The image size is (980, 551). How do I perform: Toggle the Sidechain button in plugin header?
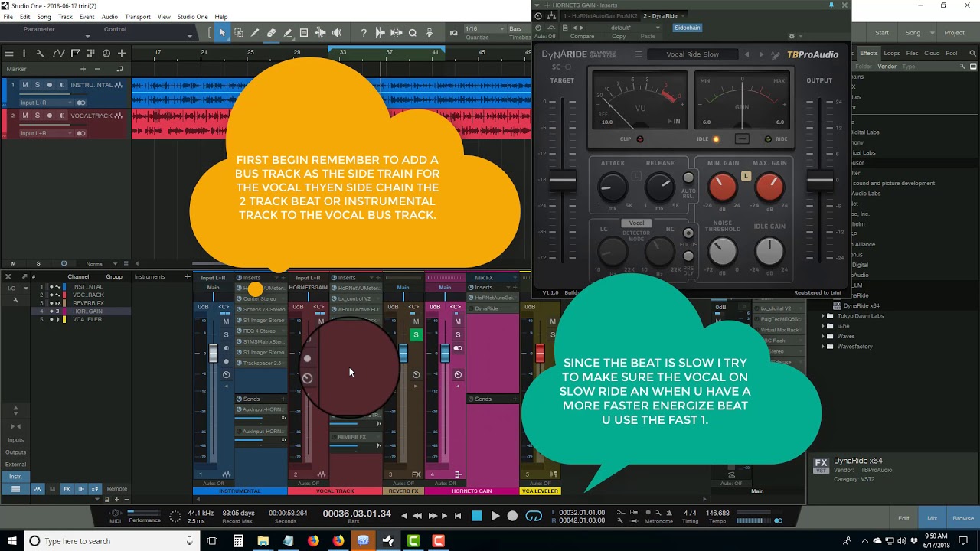click(687, 28)
